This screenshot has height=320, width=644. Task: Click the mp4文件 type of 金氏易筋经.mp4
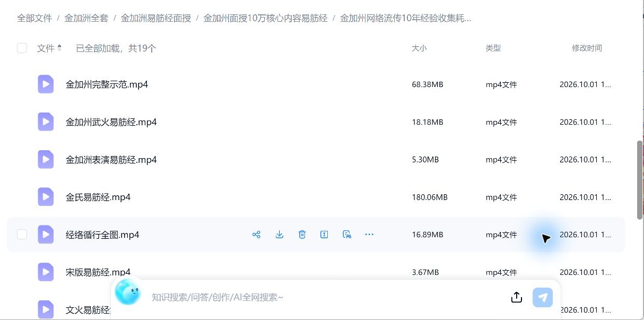501,197
